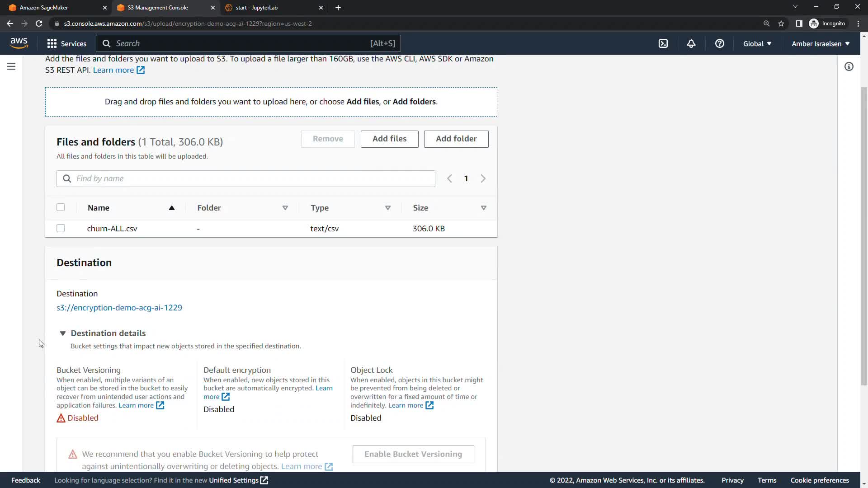Select the churn-ALL.csv row checkbox
The width and height of the screenshot is (868, 488).
[61, 228]
